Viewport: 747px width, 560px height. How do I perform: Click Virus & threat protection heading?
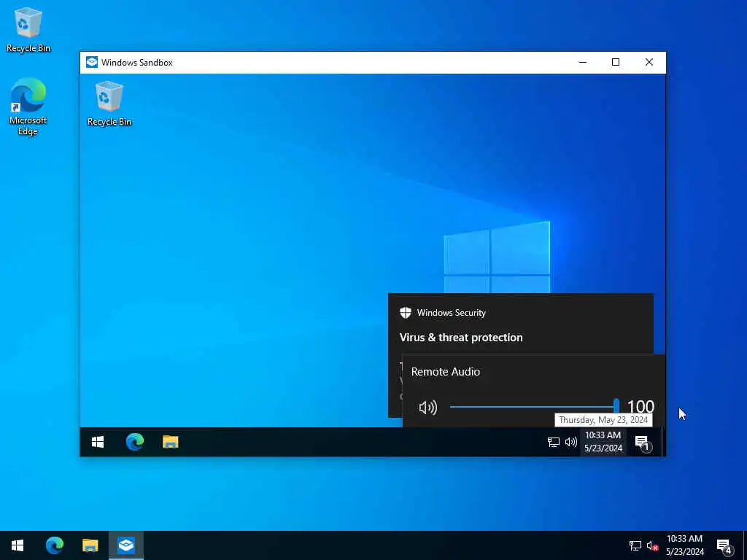point(461,338)
